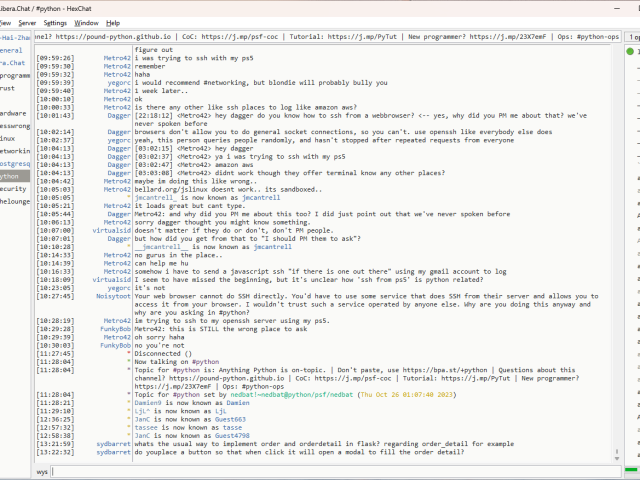Open the Settings menu

[55, 22]
